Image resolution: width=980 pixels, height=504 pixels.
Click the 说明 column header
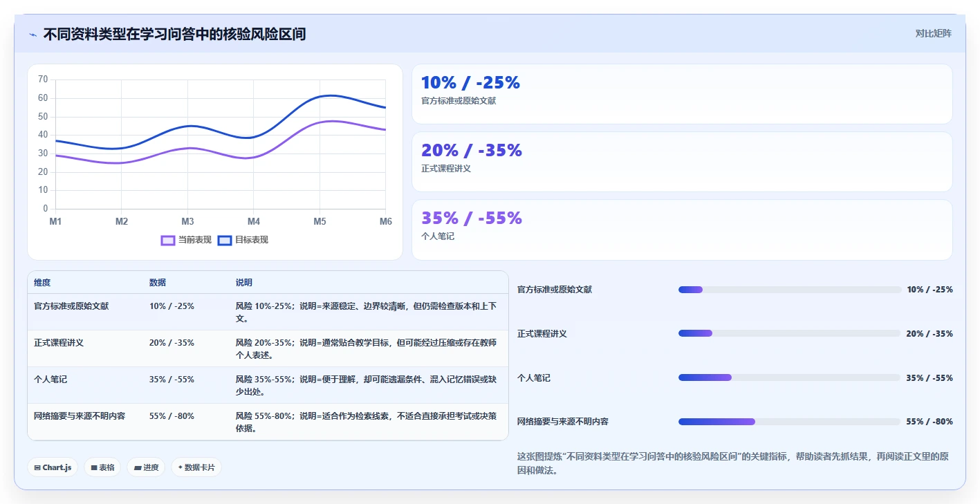click(x=244, y=283)
